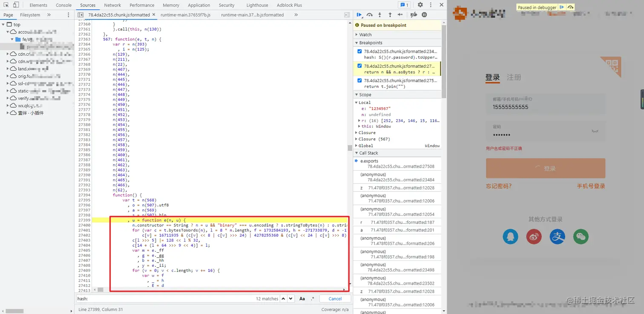Open the 忘记密码? link
Viewport: 644px width, 314px height.
499,186
